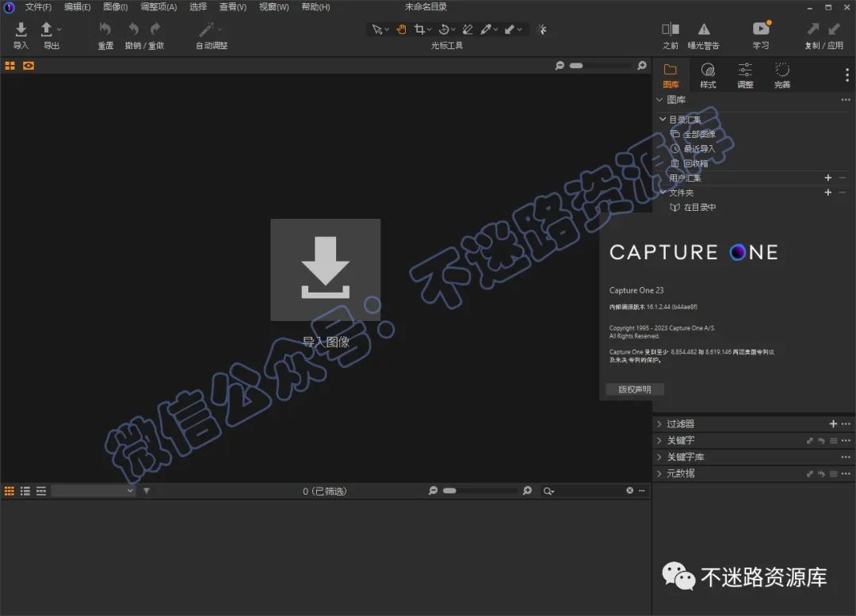Add a new 用户汇集 with plus

tap(827, 178)
